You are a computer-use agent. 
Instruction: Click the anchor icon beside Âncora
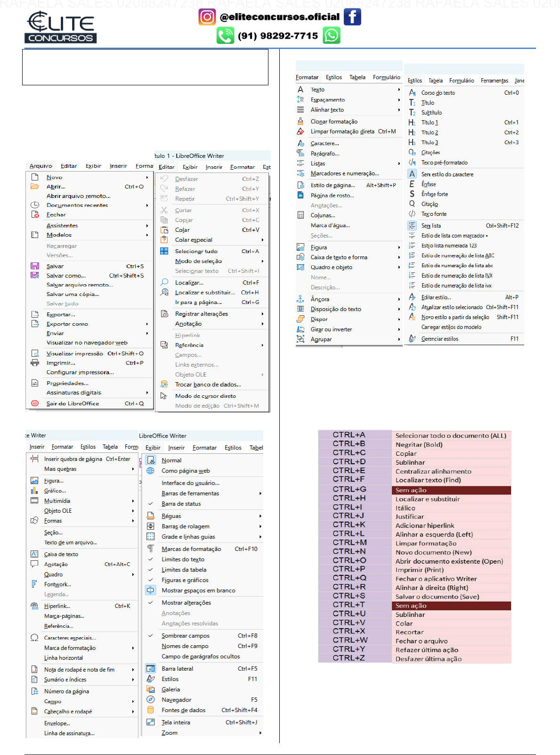(300, 299)
